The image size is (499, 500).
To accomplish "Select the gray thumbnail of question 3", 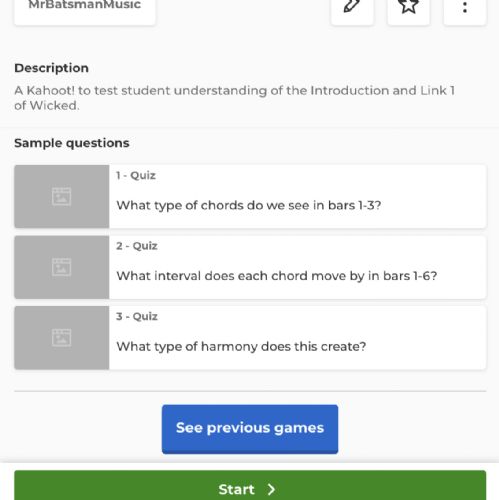I will point(62,338).
